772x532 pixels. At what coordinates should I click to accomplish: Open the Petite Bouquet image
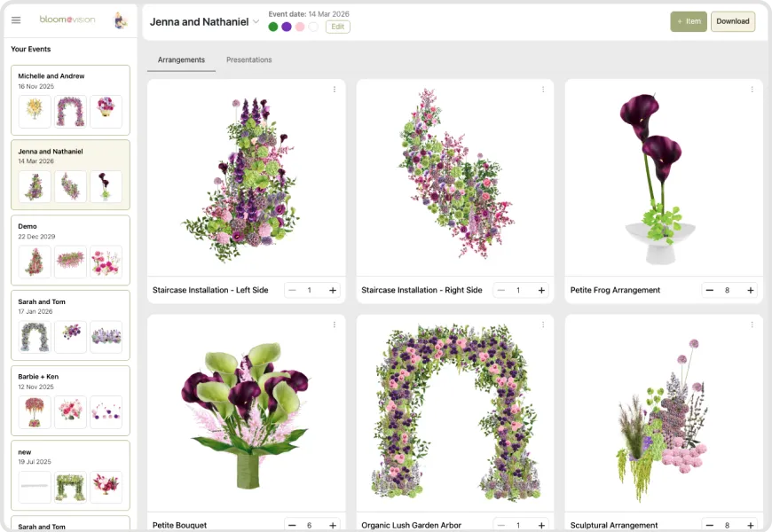246,413
